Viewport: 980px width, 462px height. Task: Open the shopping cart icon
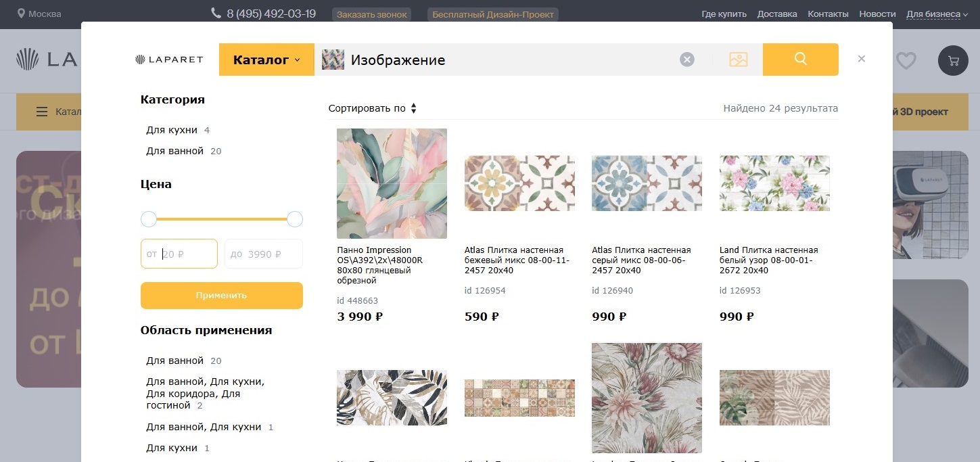[954, 61]
